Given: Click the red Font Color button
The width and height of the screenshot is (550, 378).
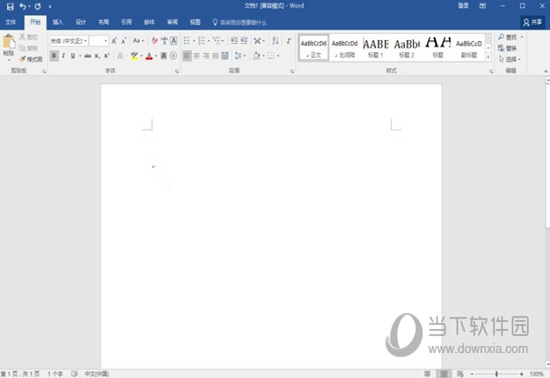Looking at the screenshot, I should [x=149, y=56].
